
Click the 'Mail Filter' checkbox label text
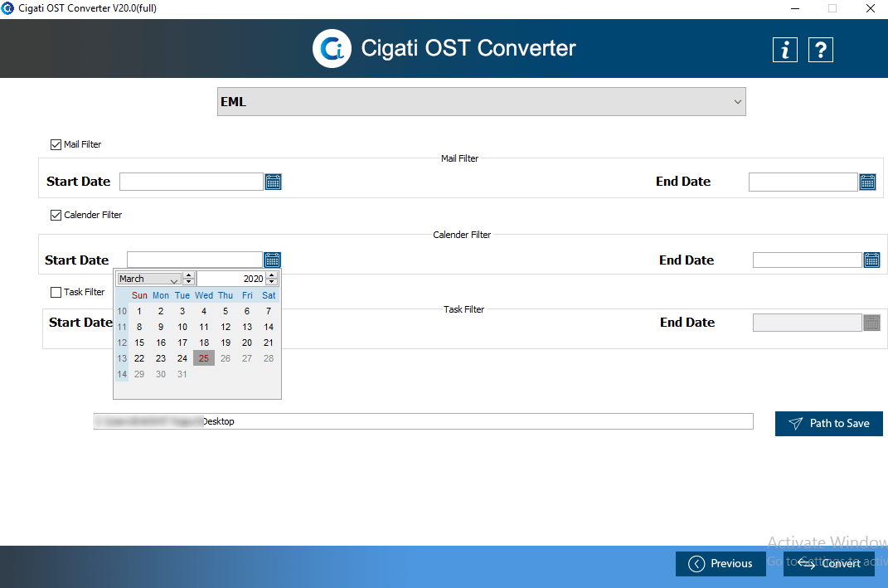point(83,144)
